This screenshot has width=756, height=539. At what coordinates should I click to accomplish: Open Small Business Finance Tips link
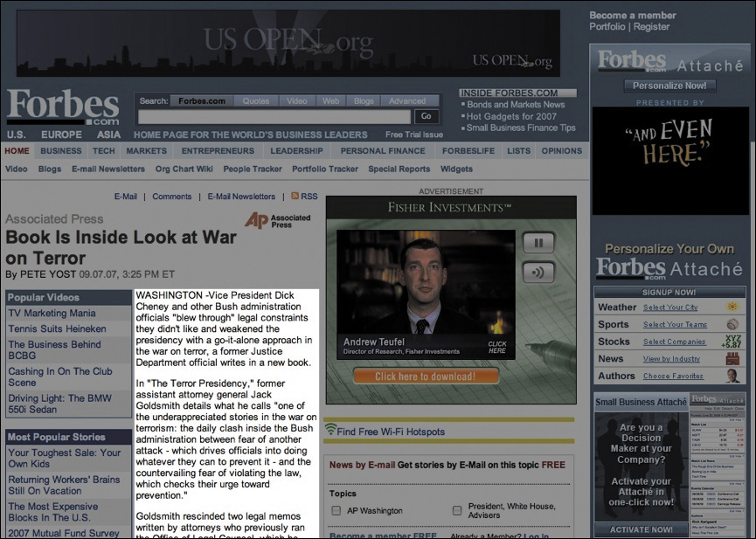click(521, 128)
